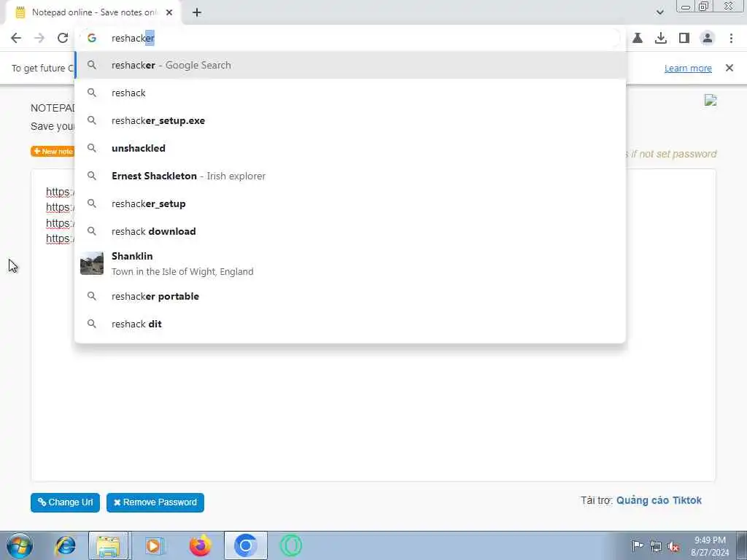747x560 pixels.
Task: Click the Show desktop strip
Action: click(742, 545)
